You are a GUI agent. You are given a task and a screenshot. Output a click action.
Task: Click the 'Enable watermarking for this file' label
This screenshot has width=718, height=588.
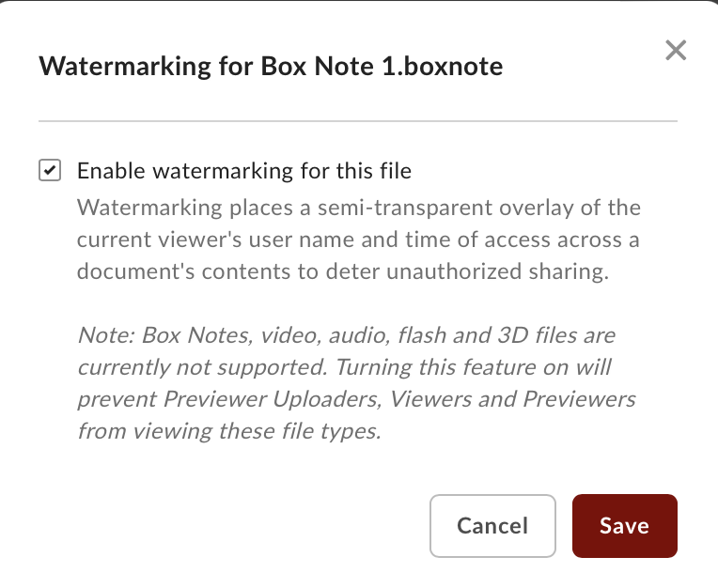click(x=244, y=171)
